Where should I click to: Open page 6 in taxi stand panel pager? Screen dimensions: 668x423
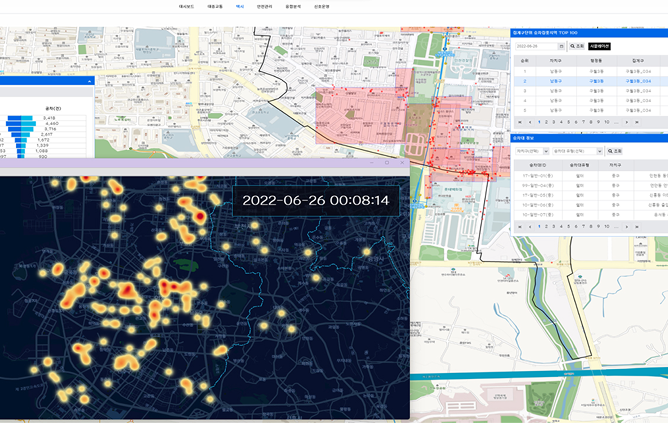(576, 227)
